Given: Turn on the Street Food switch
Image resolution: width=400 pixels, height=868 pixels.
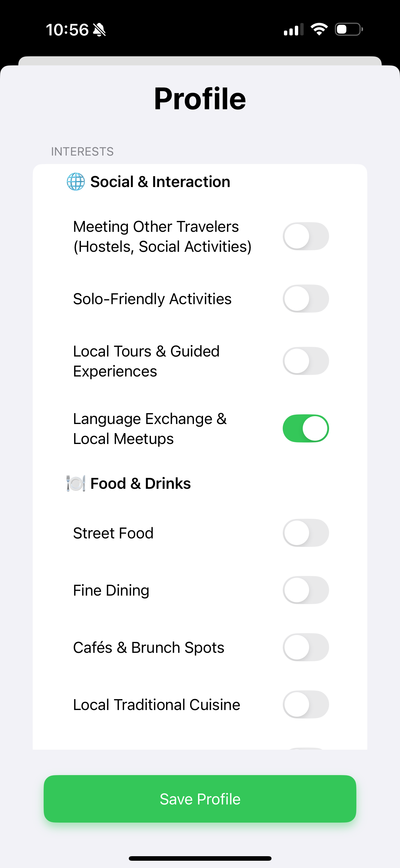Looking at the screenshot, I should pos(305,533).
